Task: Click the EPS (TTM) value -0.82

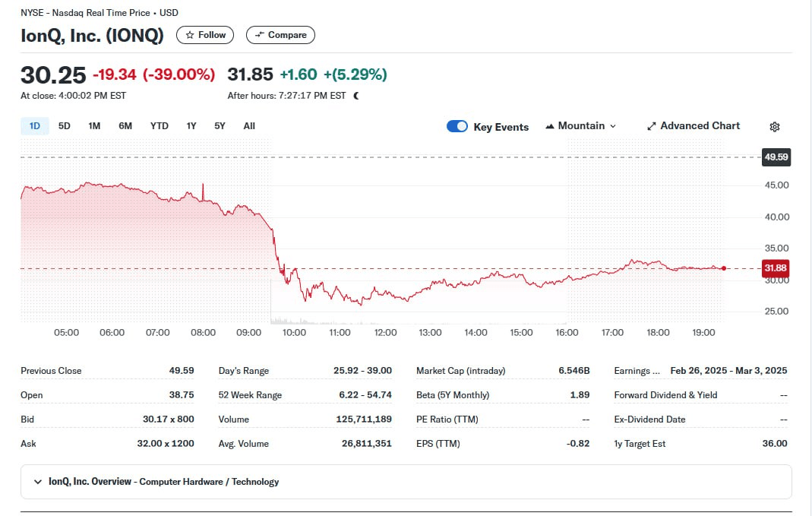Action: coord(577,444)
